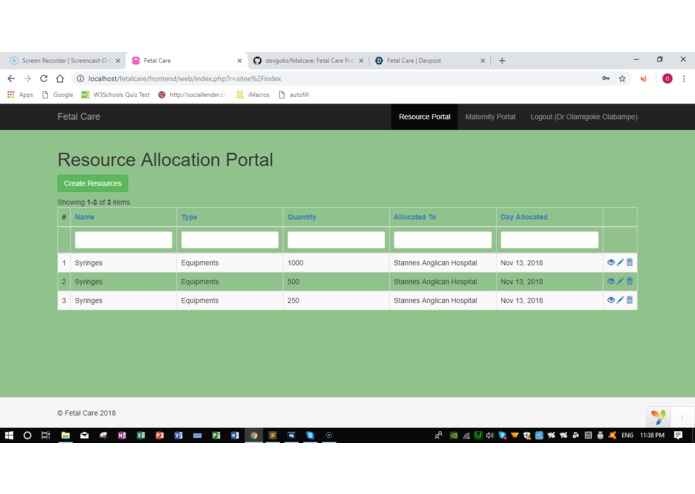View the Syringes record with quantity 250

(611, 300)
